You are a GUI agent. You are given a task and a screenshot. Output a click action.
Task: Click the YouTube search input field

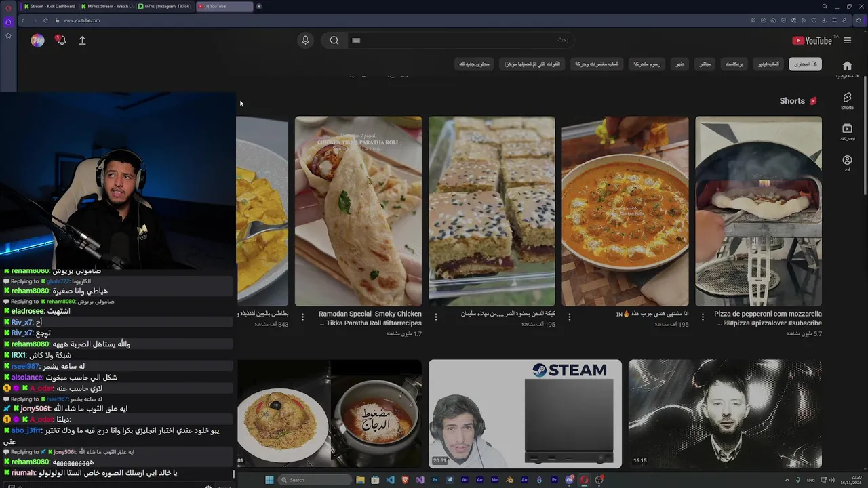click(x=461, y=40)
